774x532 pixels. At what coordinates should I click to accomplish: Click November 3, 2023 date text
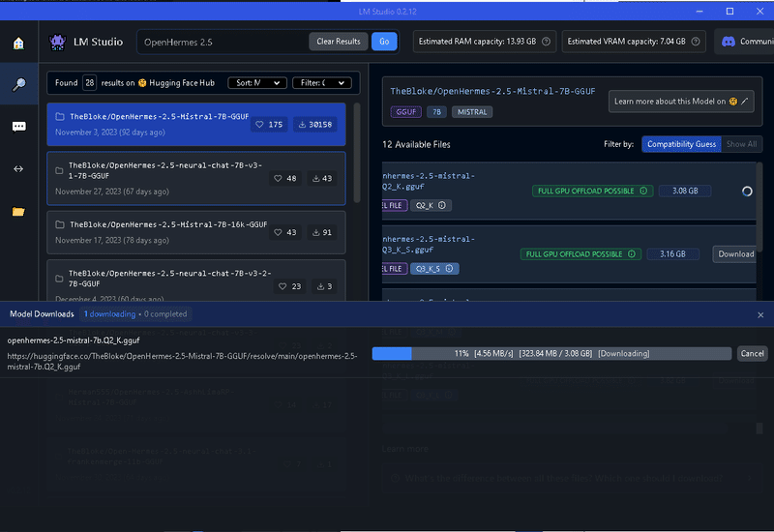point(110,133)
